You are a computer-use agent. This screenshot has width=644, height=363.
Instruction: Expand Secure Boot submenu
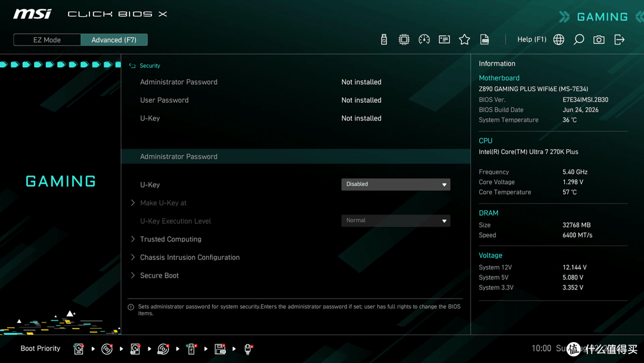pos(154,275)
